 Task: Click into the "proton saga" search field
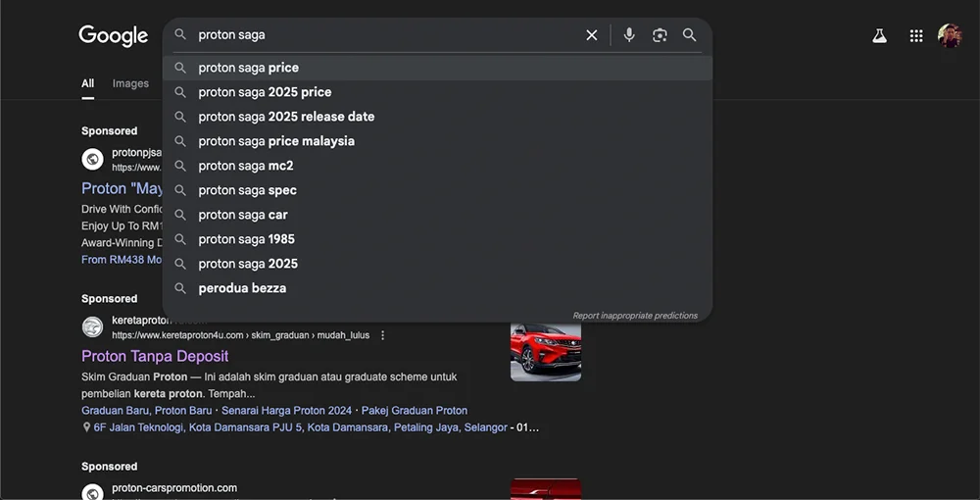click(x=382, y=35)
